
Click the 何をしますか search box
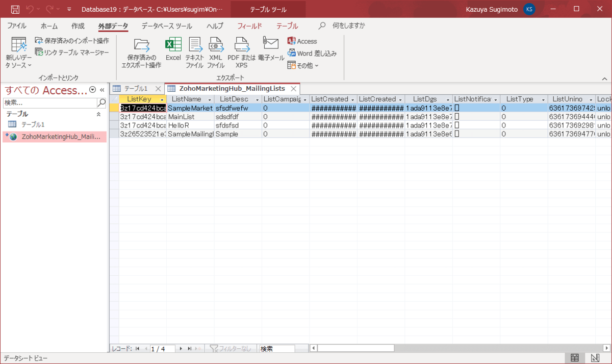click(348, 25)
